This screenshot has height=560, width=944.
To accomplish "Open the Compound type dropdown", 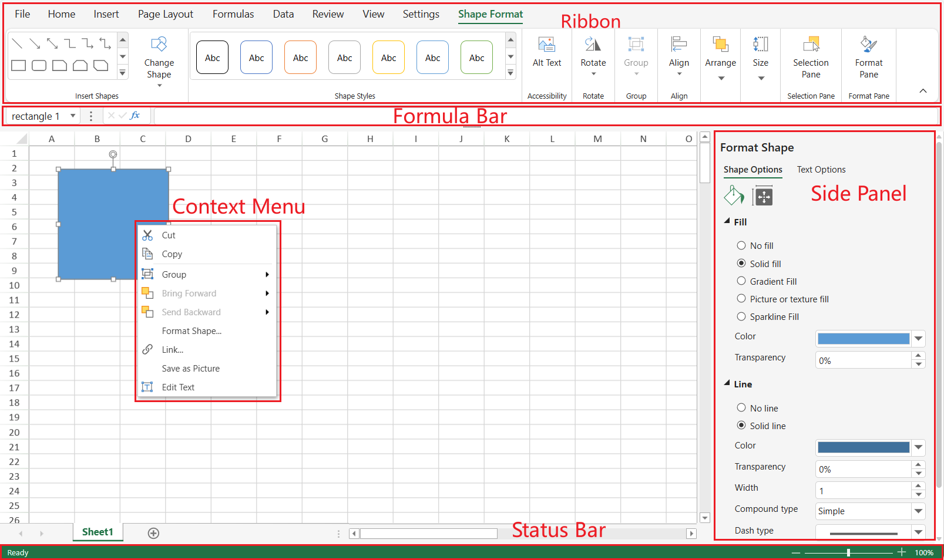I will point(918,511).
